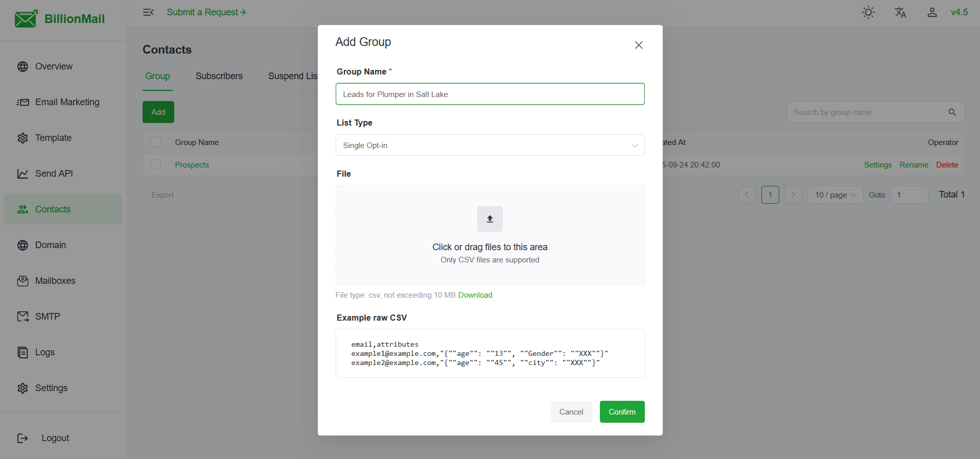
Task: Click the CSV file drop area
Action: (489, 235)
